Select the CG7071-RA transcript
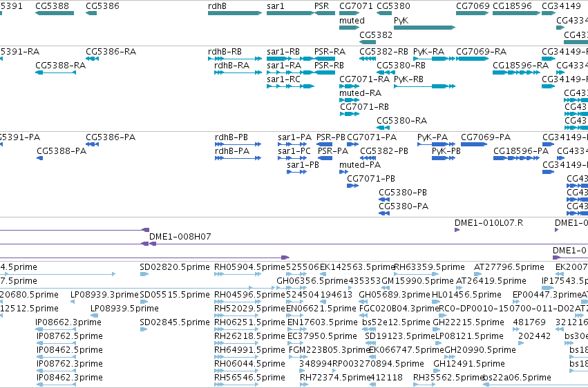Viewport: 588px width, 388px height. coord(349,86)
